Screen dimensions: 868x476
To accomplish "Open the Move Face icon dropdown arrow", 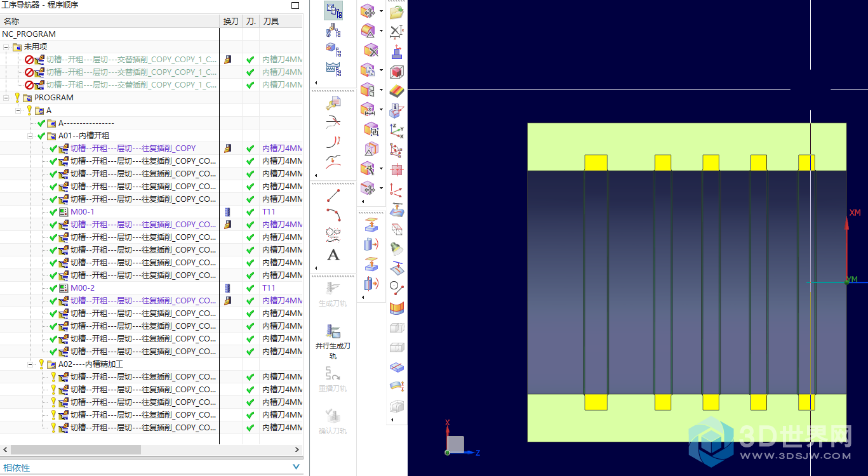I will point(381,11).
